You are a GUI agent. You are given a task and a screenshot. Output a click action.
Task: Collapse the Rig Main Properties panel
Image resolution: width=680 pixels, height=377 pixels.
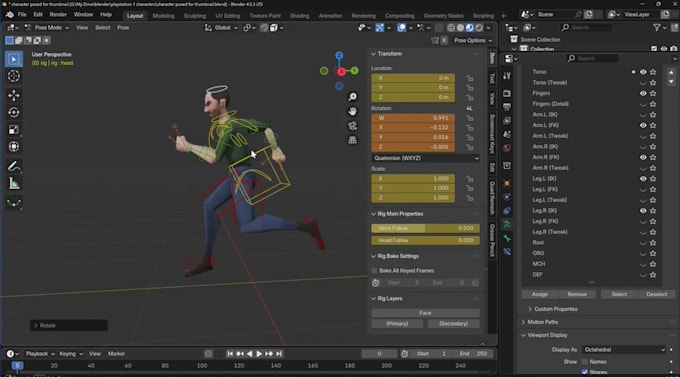(x=373, y=214)
